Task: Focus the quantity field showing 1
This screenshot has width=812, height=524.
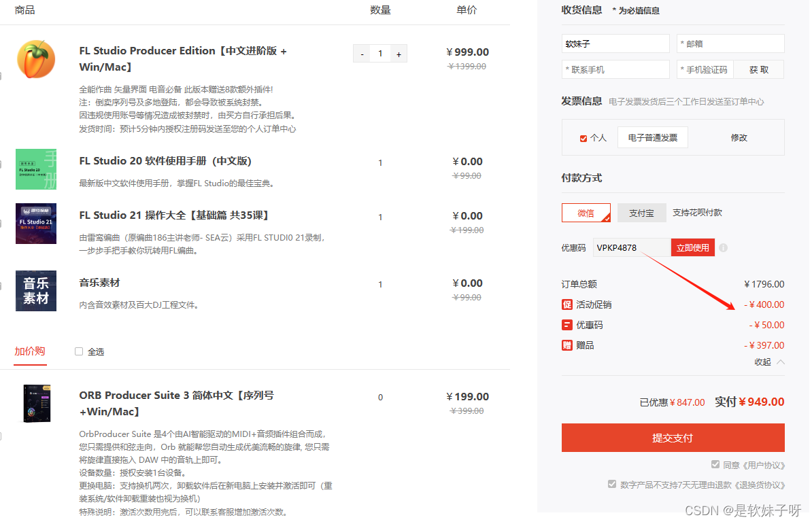Action: click(380, 54)
